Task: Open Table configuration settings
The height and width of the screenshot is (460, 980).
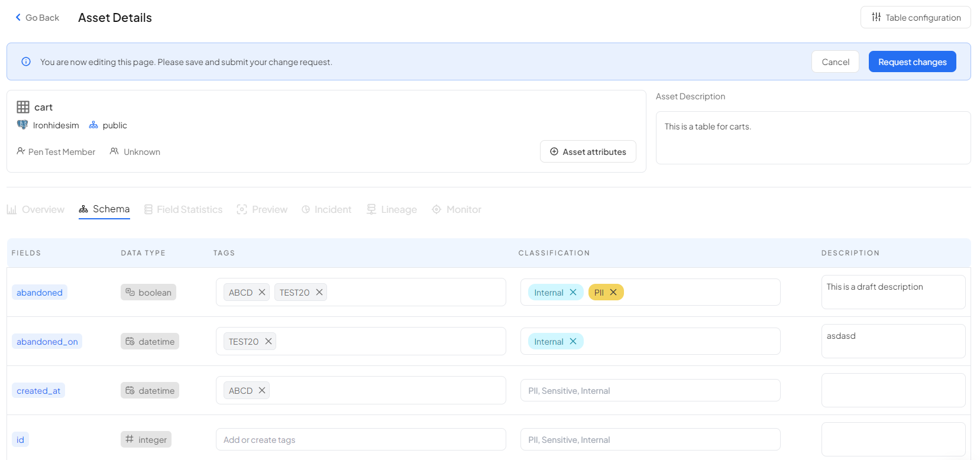Action: (x=915, y=17)
